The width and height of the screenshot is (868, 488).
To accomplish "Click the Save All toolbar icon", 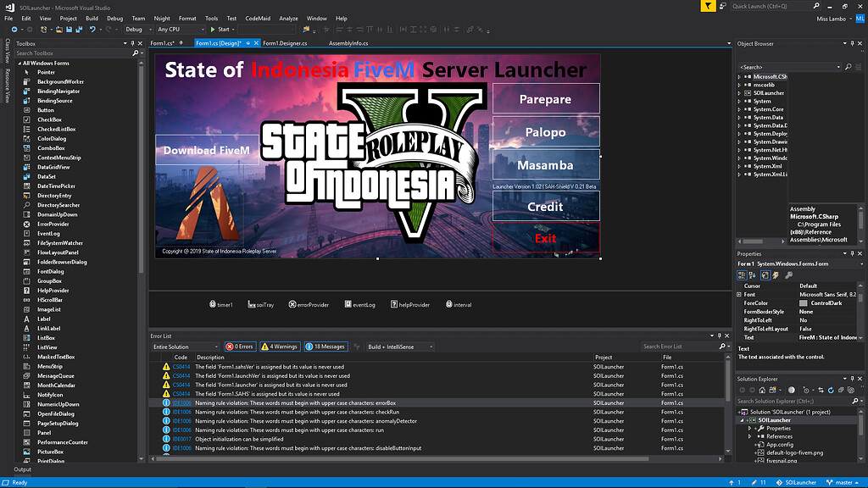I will 79,30.
